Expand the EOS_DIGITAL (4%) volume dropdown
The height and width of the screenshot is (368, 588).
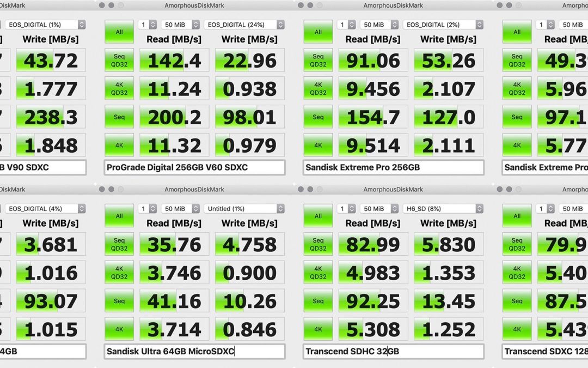pos(45,209)
